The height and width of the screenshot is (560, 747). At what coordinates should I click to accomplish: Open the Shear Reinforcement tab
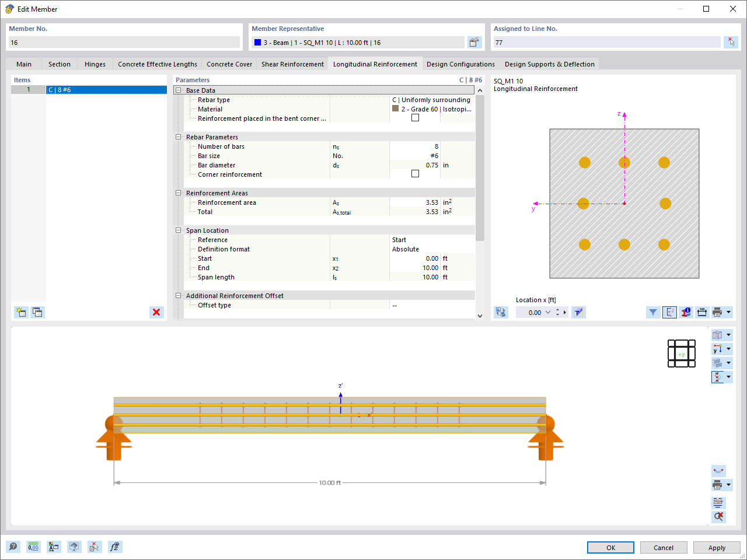pos(292,64)
